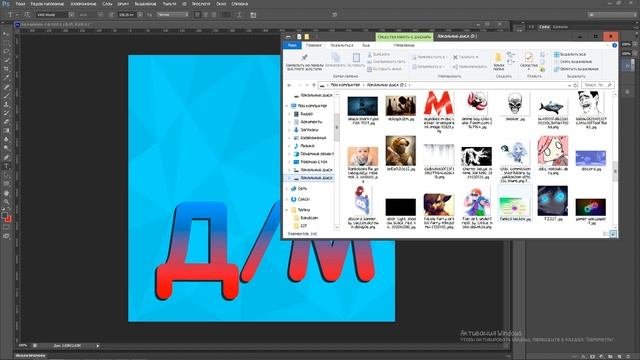Set right text alignment in options bar
640x360 pixels.
[x=213, y=15]
